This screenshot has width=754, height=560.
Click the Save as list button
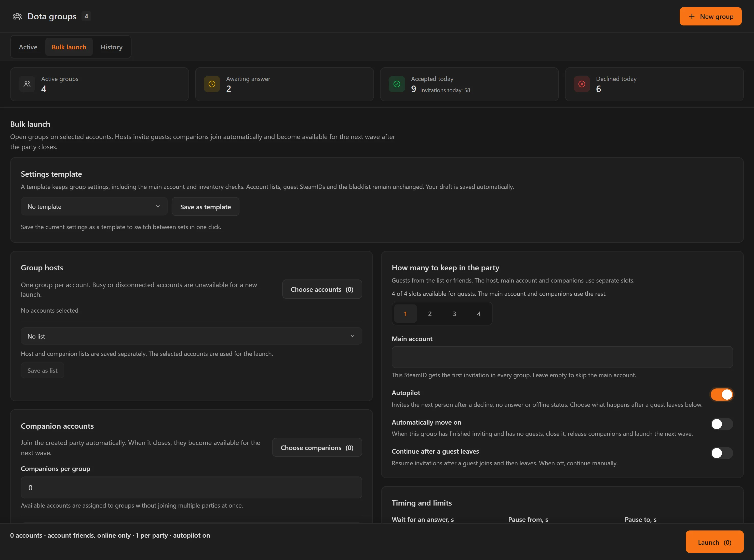click(42, 371)
